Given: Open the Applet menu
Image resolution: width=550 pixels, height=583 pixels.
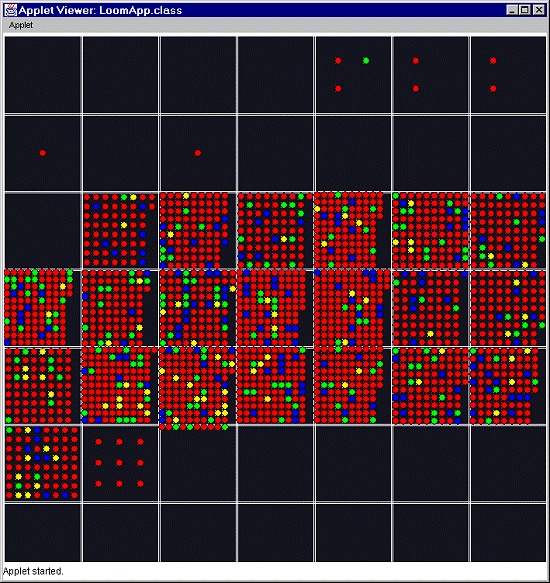Looking at the screenshot, I should click(21, 25).
